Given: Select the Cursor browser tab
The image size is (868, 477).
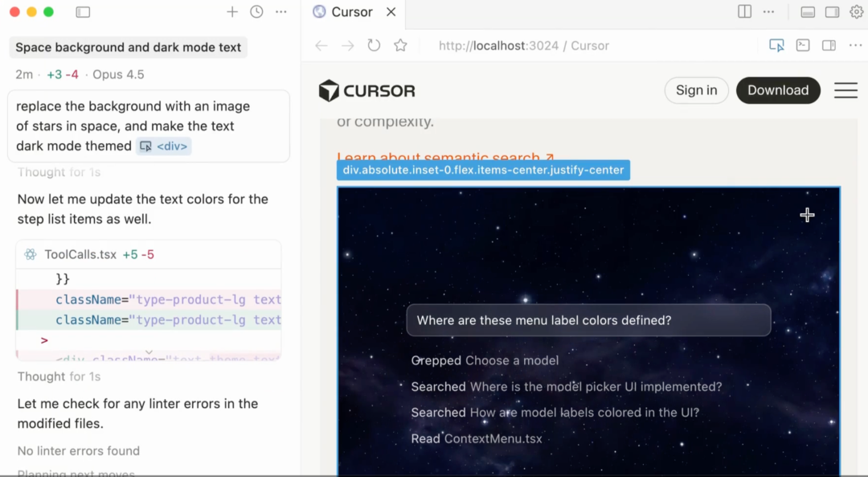Looking at the screenshot, I should click(350, 12).
